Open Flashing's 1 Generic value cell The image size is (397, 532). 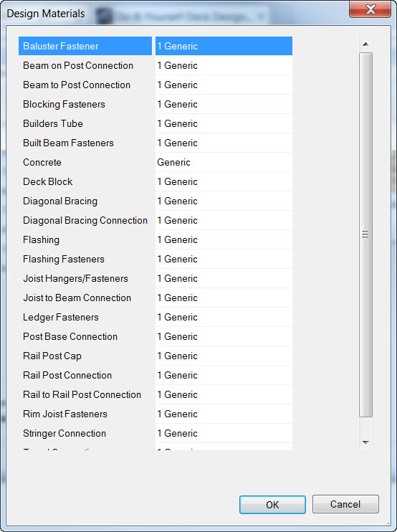[224, 239]
